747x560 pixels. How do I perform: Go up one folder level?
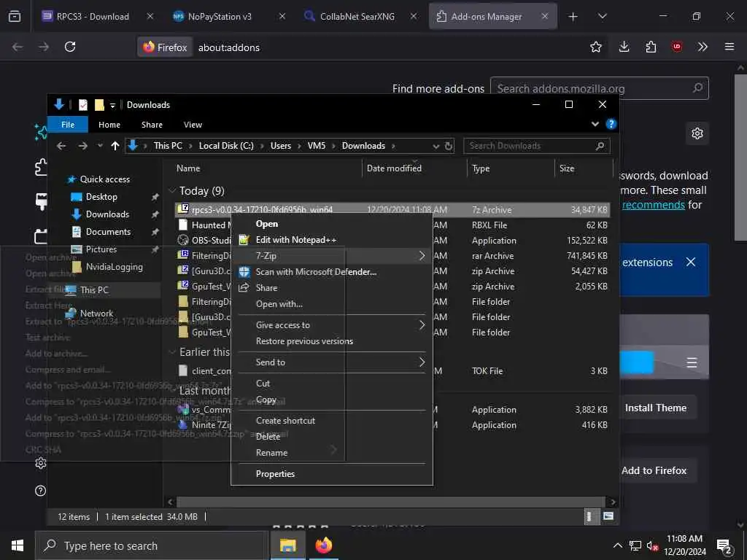(115, 146)
